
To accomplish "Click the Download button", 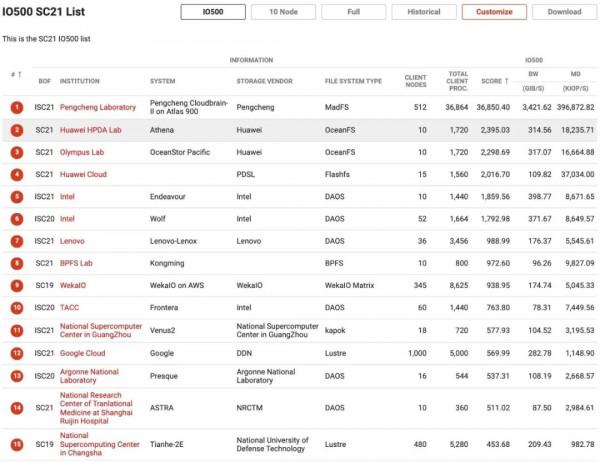I will click(564, 12).
